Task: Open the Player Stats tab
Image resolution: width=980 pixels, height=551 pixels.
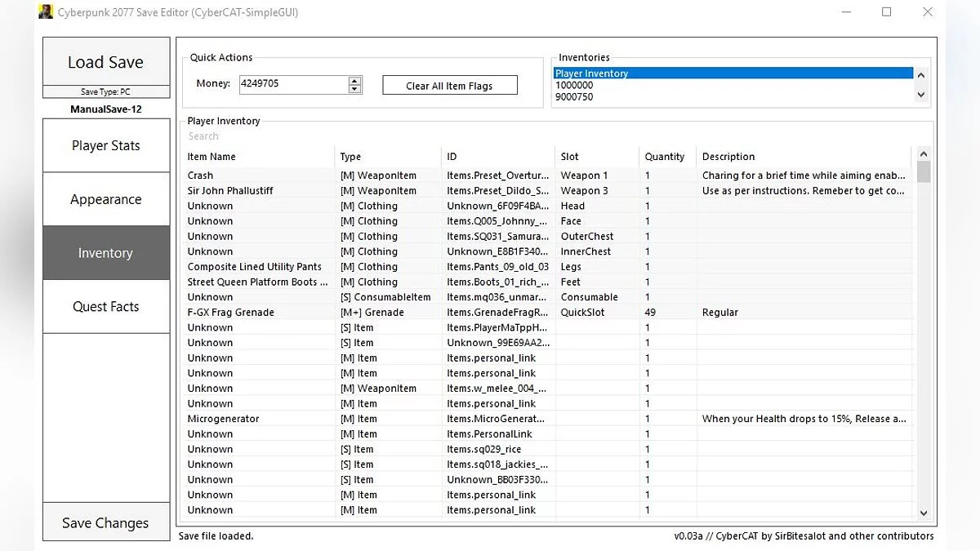Action: coord(106,145)
